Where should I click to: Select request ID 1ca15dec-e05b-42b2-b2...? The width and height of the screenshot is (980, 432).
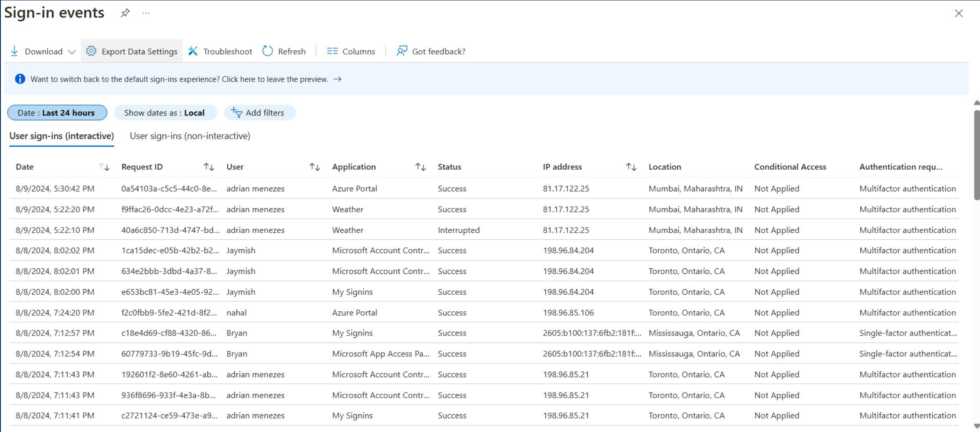[170, 251]
